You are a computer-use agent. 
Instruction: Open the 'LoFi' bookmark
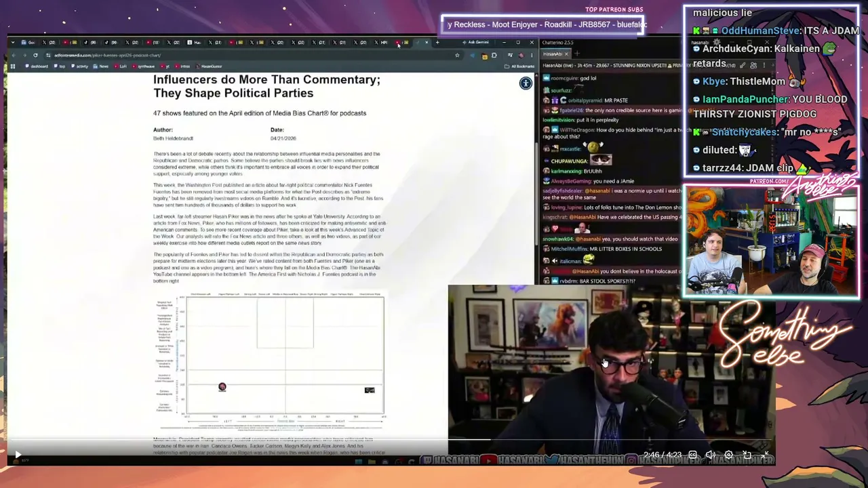[121, 66]
